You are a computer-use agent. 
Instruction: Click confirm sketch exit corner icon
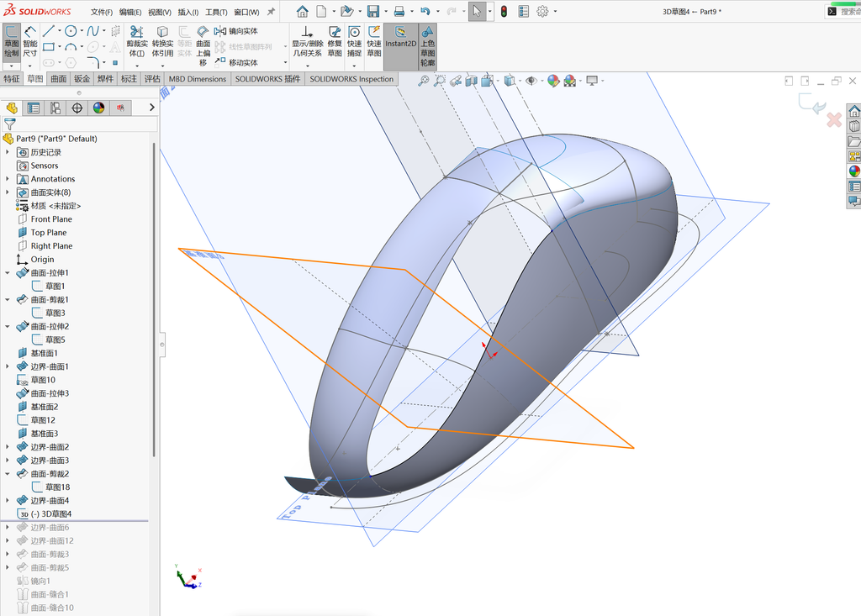(813, 103)
